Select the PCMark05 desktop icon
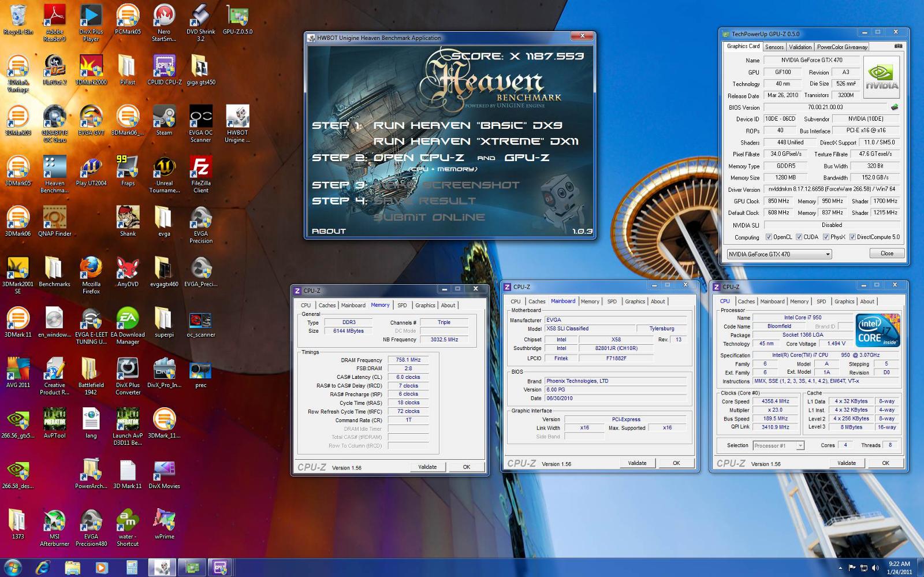 coord(128,20)
